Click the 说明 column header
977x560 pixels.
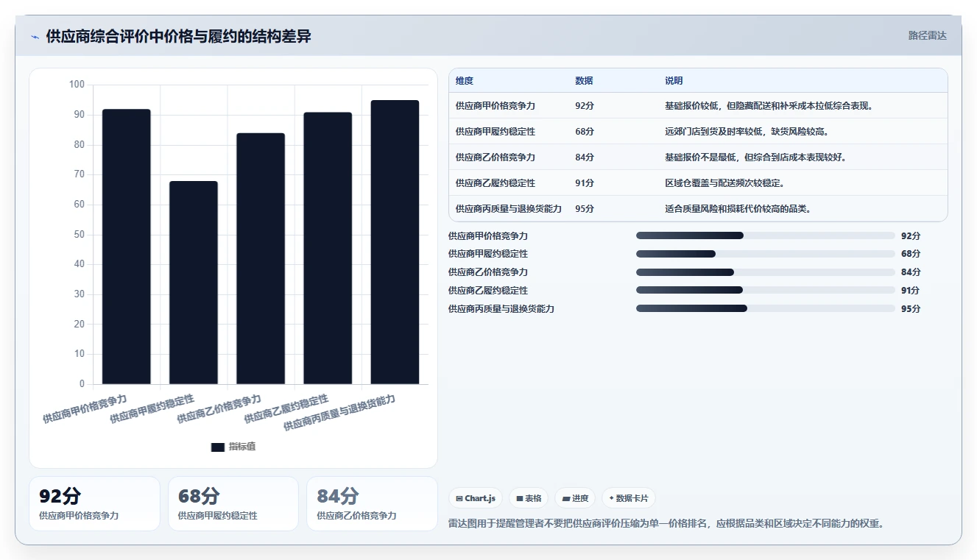pos(674,81)
